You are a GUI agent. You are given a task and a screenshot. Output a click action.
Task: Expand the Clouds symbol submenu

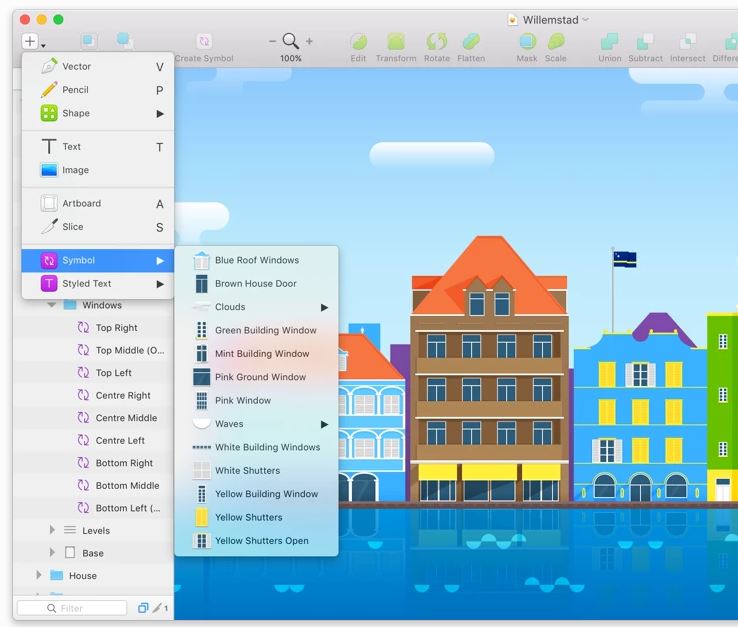pyautogui.click(x=257, y=307)
